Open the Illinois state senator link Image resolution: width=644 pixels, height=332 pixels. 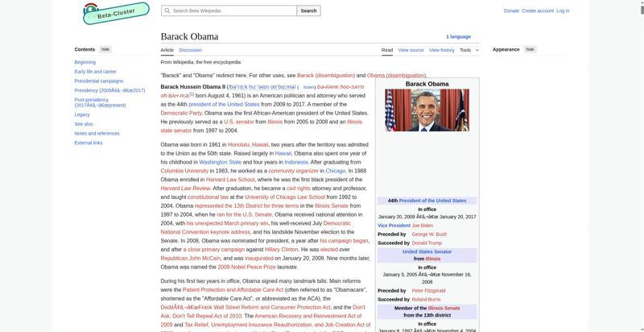coord(176,131)
